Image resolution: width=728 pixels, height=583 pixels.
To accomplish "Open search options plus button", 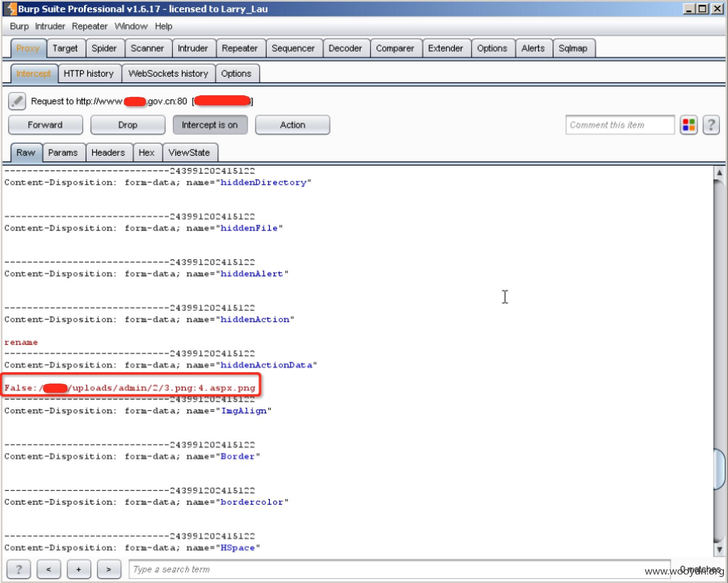I will [x=78, y=569].
